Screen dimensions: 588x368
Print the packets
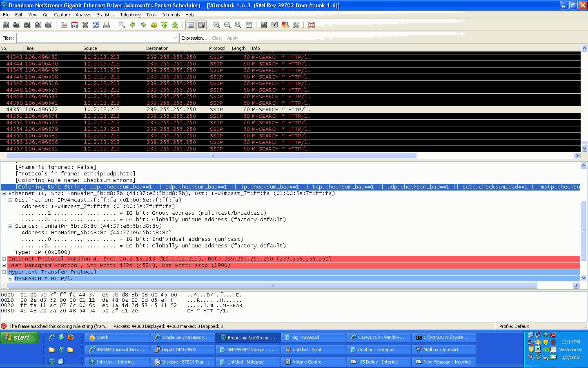click(107, 25)
